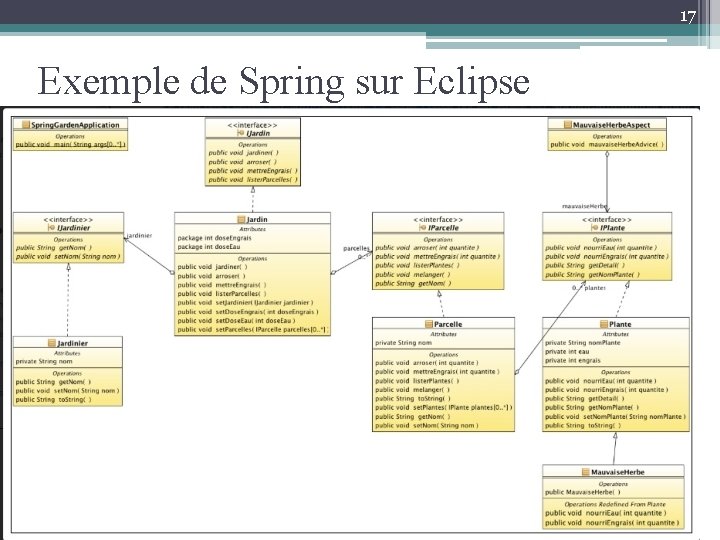Select the IJardin interface name
The image size is (720, 540).
tap(258, 133)
